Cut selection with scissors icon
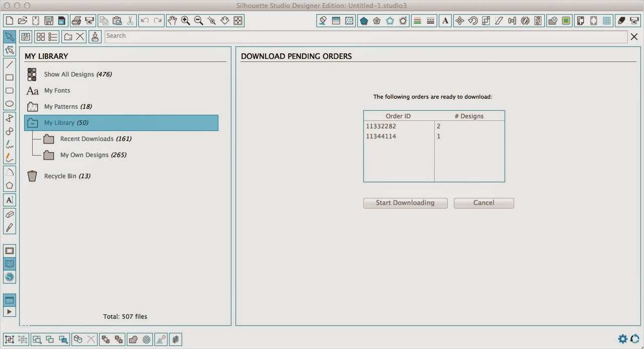Viewport: 644px width, 349px height. coord(130,21)
